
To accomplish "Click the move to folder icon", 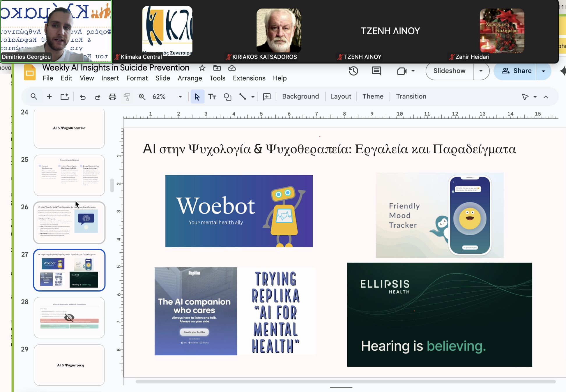I will click(x=217, y=68).
